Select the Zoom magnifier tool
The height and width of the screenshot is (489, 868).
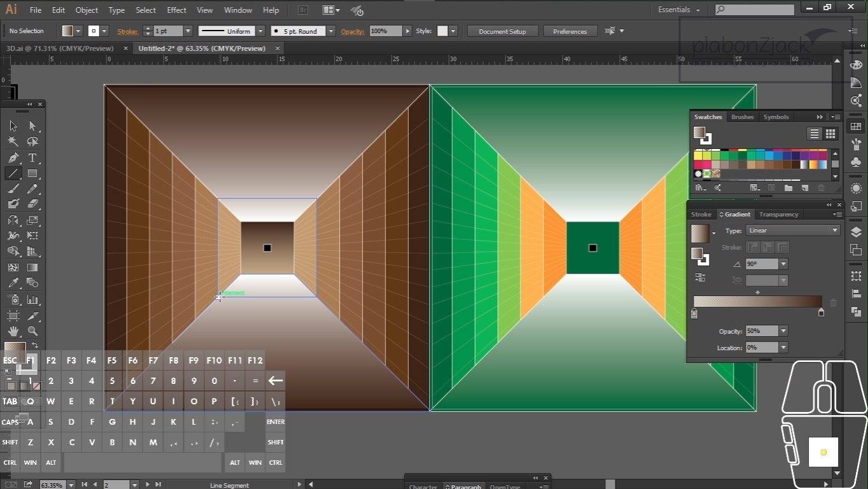click(x=32, y=331)
